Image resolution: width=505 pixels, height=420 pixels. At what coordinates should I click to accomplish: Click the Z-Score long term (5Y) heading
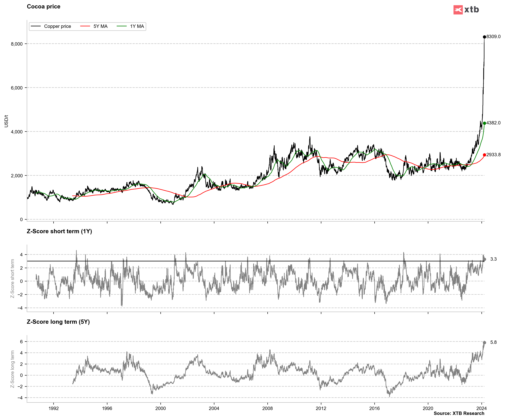coord(58,322)
